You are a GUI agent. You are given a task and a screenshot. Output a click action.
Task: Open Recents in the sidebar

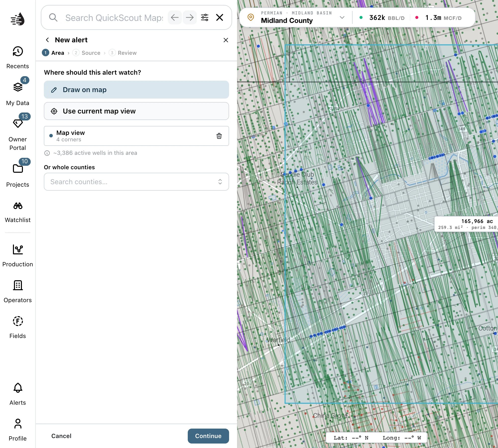point(17,57)
